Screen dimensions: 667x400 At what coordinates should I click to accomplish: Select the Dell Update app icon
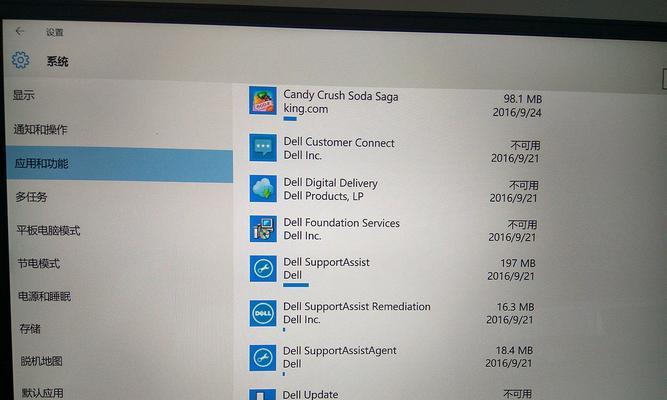tap(262, 394)
